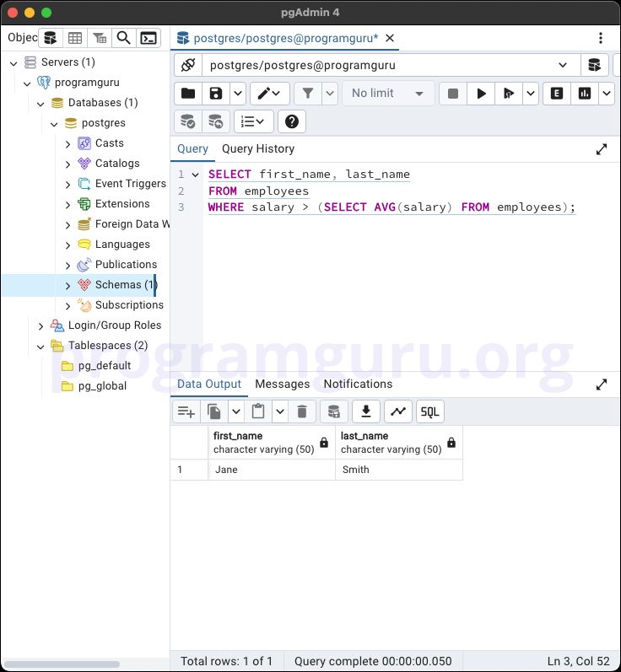621x672 pixels.
Task: Download results as file icon
Action: [x=366, y=411]
